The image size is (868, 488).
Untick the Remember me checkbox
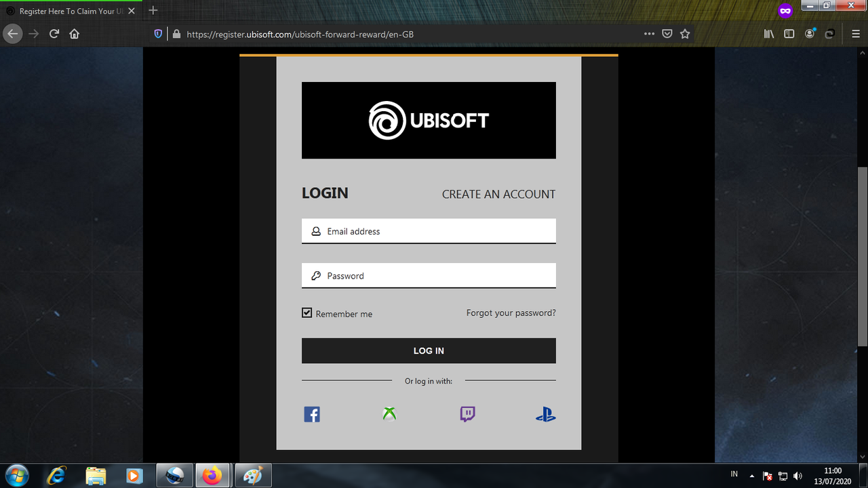click(x=307, y=313)
